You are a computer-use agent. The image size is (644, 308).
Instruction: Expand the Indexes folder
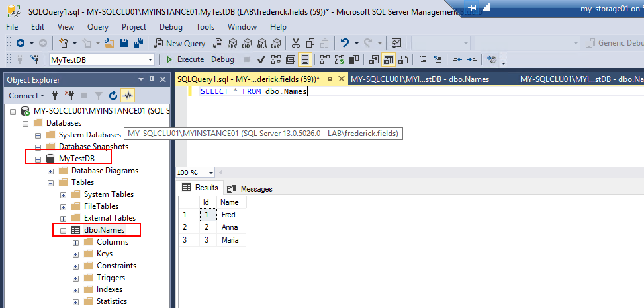(x=75, y=290)
